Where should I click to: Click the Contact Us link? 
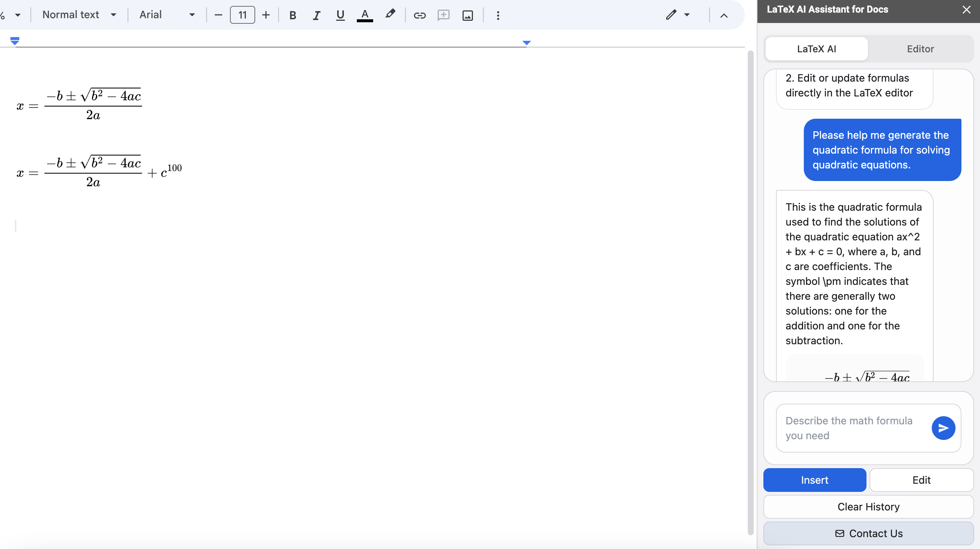[868, 533]
